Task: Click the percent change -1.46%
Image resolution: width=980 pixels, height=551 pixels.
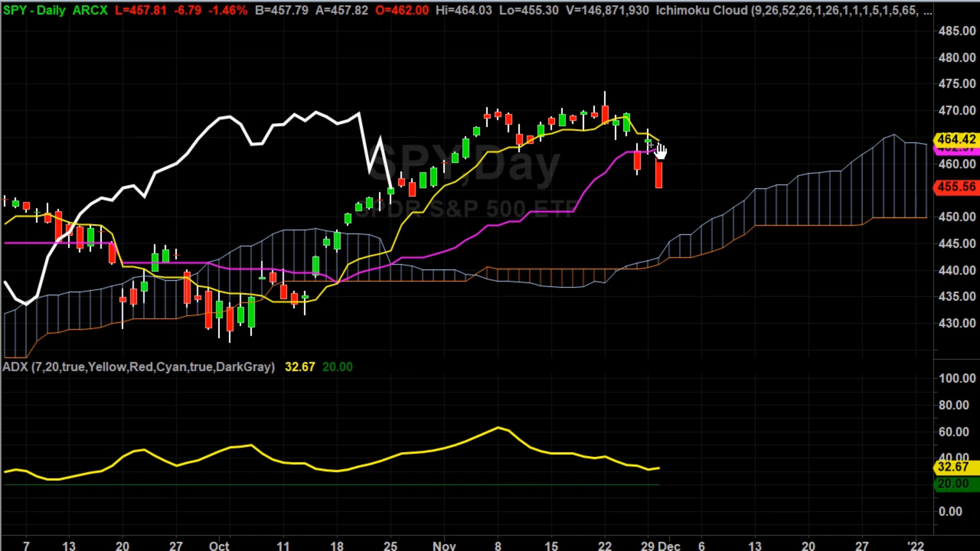Action: 228,10
